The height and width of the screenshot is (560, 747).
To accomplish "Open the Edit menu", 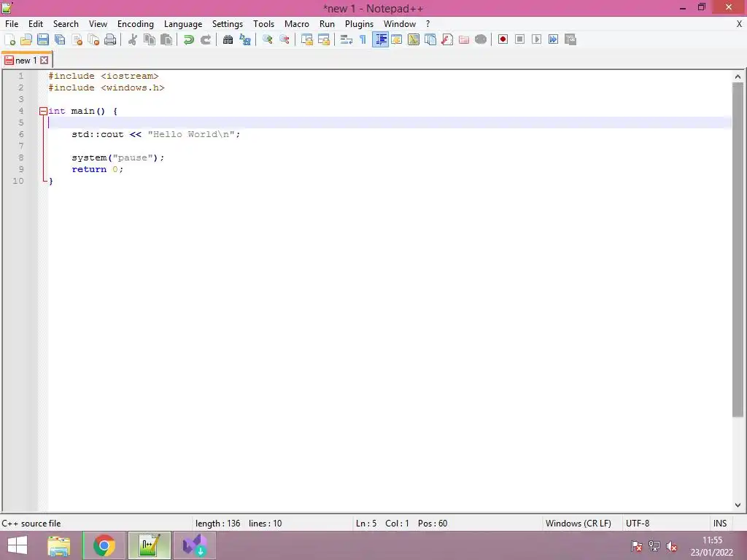I will coord(36,24).
